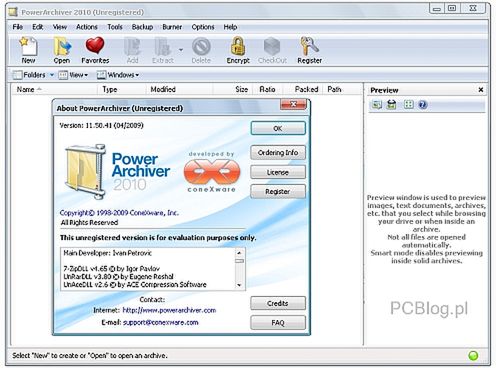Open the Tools menu
The width and height of the screenshot is (496, 368).
[115, 27]
